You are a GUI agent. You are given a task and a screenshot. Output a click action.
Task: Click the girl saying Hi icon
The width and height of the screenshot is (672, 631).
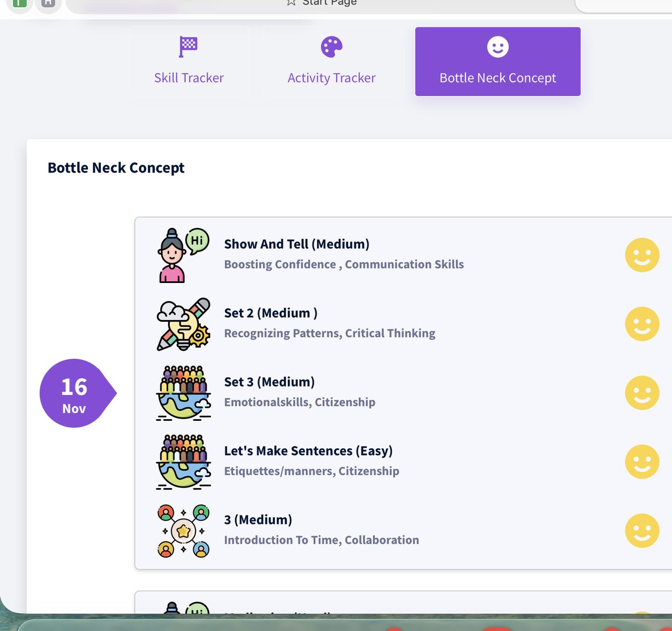tap(183, 255)
